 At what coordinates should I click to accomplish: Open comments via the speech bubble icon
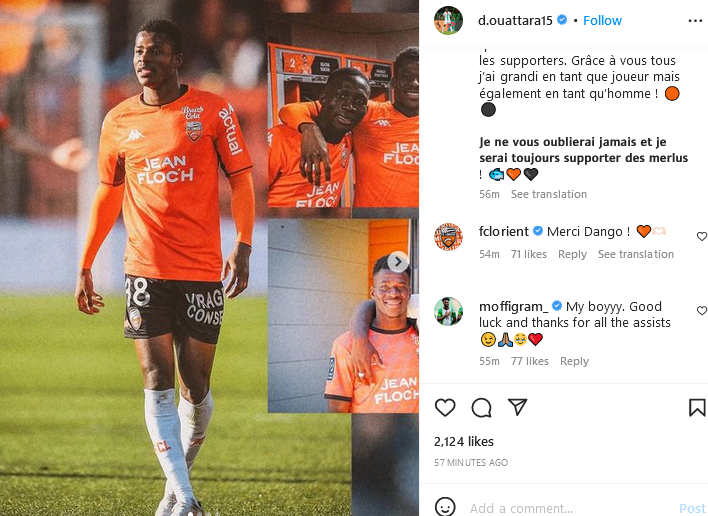[481, 408]
